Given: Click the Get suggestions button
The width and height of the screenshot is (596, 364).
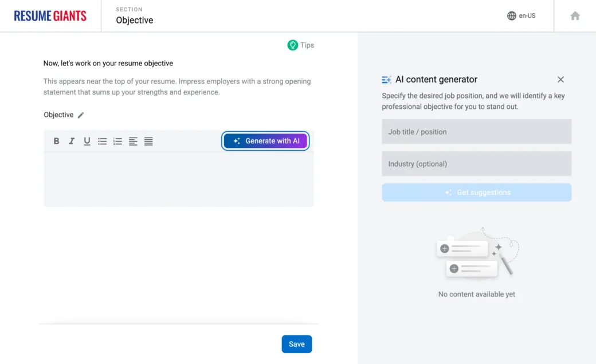Looking at the screenshot, I should click(x=476, y=193).
